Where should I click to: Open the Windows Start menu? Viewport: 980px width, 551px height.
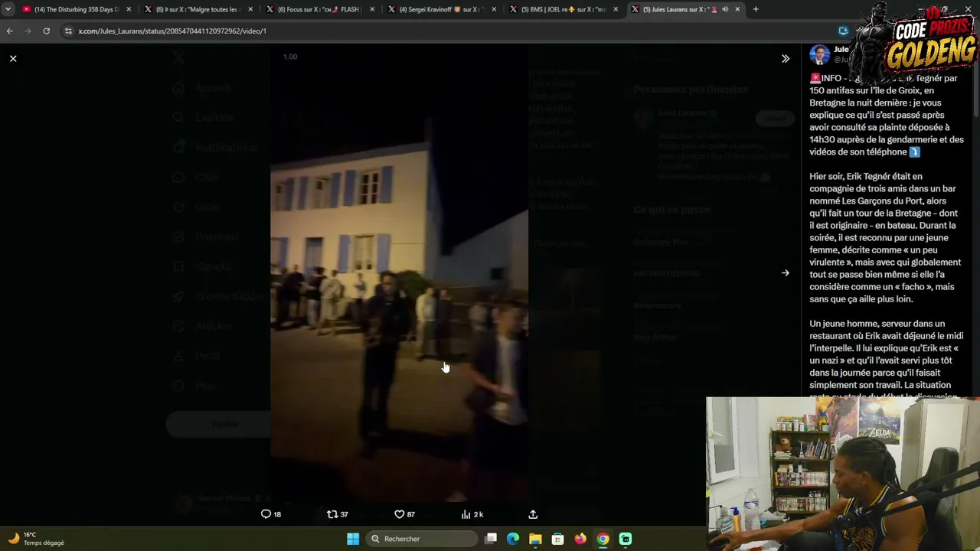[x=353, y=539]
